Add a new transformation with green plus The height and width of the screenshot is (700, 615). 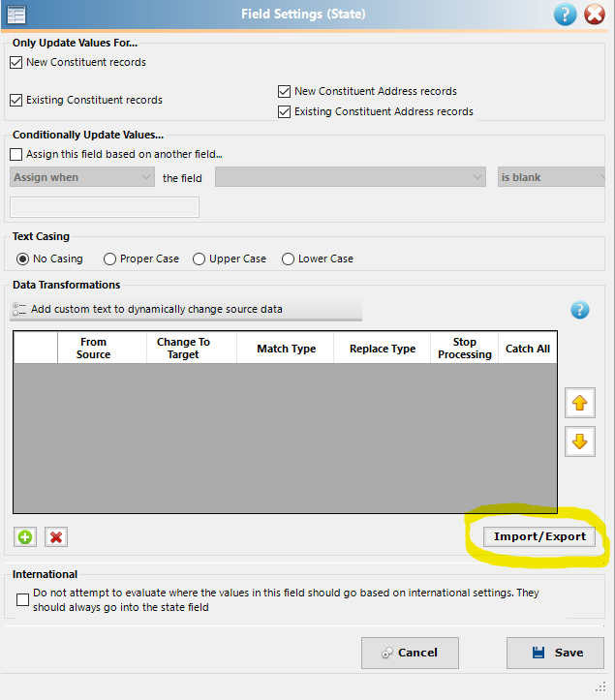[25, 537]
